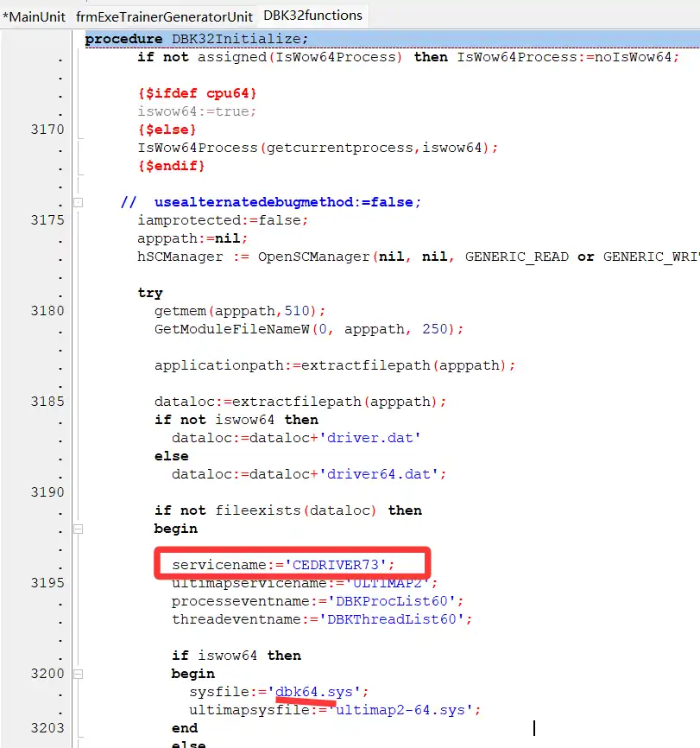
Task: Click 'OpenSCManager' in the hSCManager line
Action: (x=314, y=257)
